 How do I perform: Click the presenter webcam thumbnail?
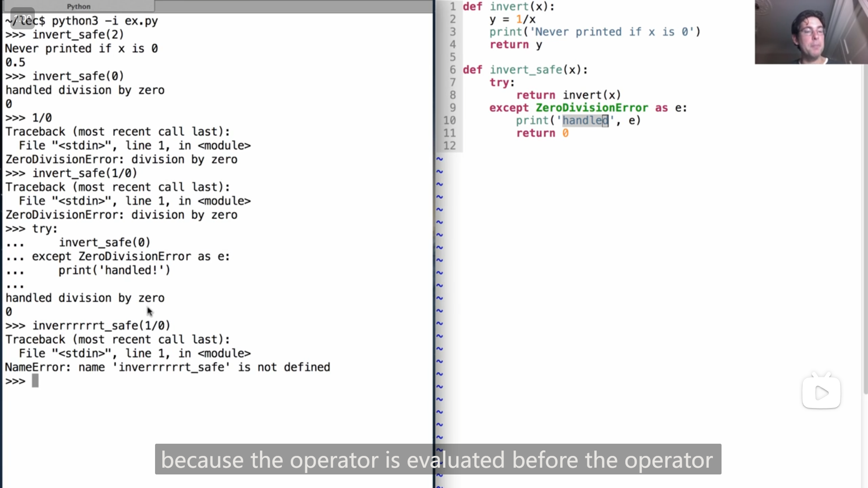[x=811, y=32]
